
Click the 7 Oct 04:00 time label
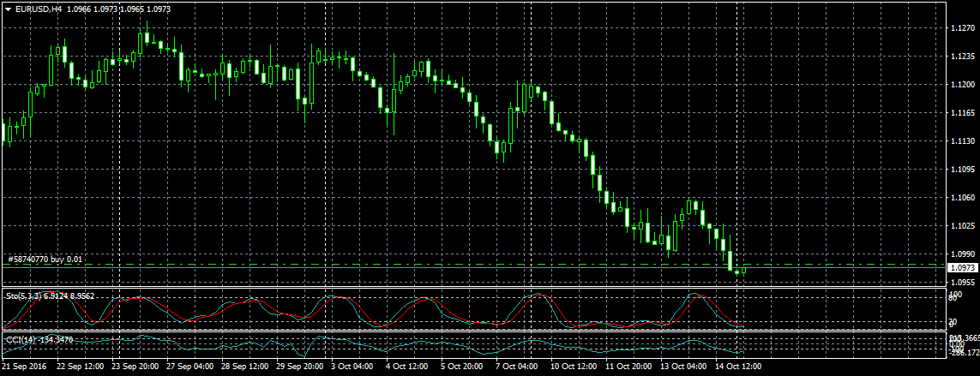(x=515, y=367)
